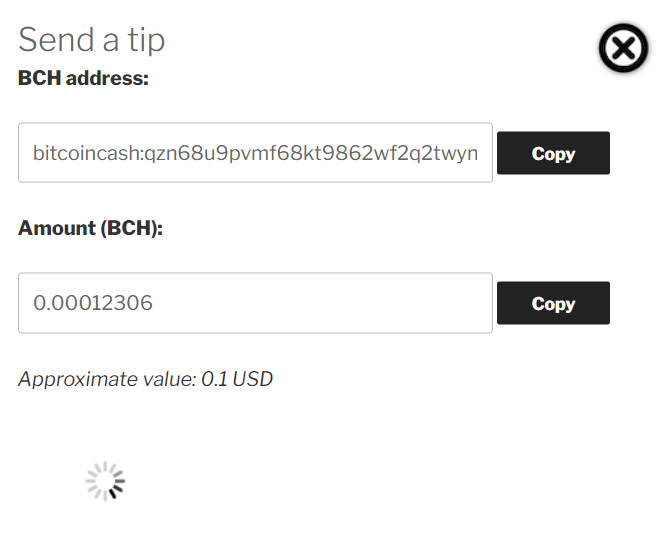659x556 pixels.
Task: Click the loading spinner icon
Action: (105, 481)
